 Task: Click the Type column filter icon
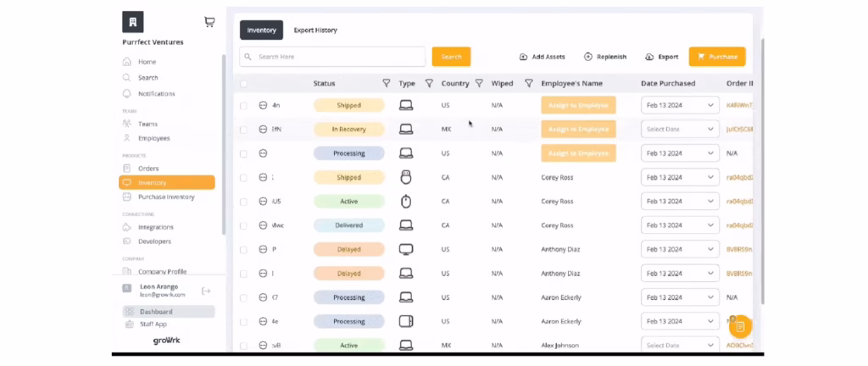click(x=429, y=83)
